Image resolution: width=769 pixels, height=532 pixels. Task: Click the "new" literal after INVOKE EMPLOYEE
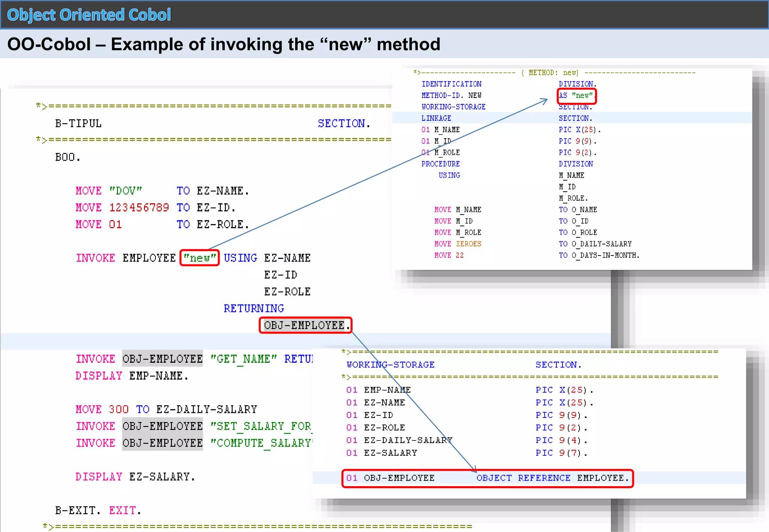tap(199, 258)
